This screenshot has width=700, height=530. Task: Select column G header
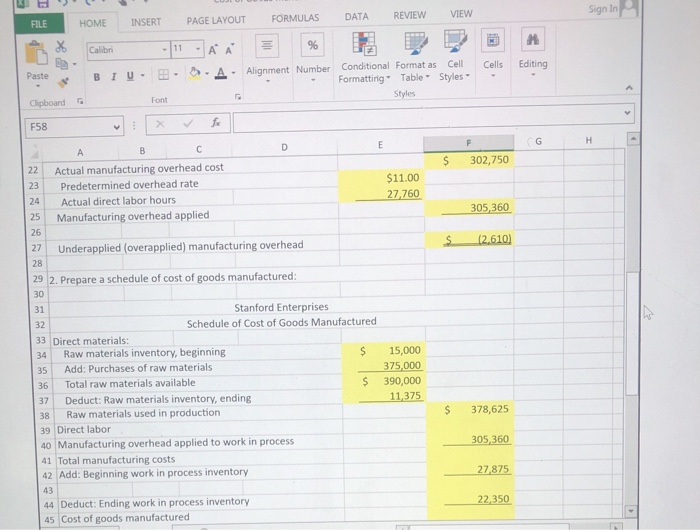click(x=538, y=142)
